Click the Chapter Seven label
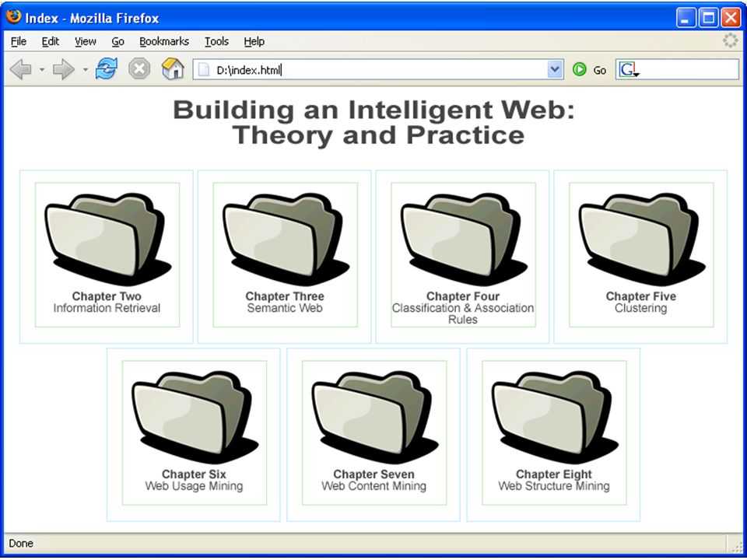 (x=374, y=474)
